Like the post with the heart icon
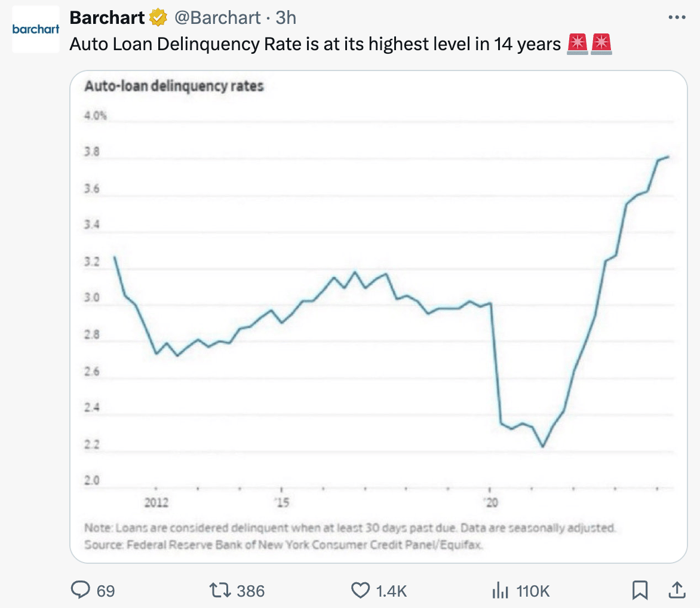Screen dimensions: 700x608 (x=360, y=591)
